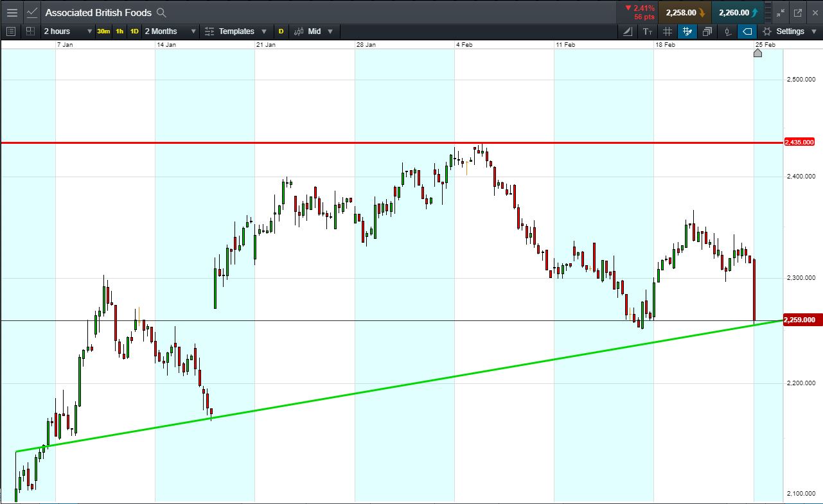The width and height of the screenshot is (823, 504).
Task: Click the stacked windows icon
Action: (x=707, y=31)
